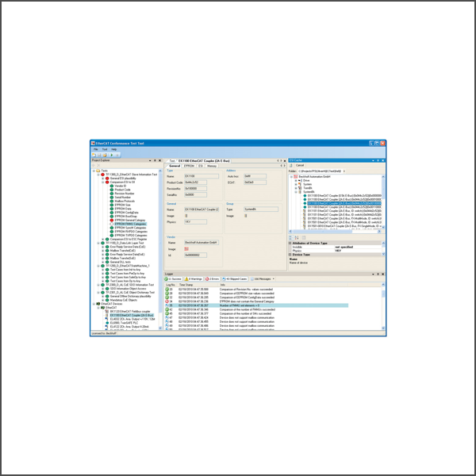Click the EtherCAT Devices root icon
This screenshot has height=476, width=476.
tap(98, 304)
